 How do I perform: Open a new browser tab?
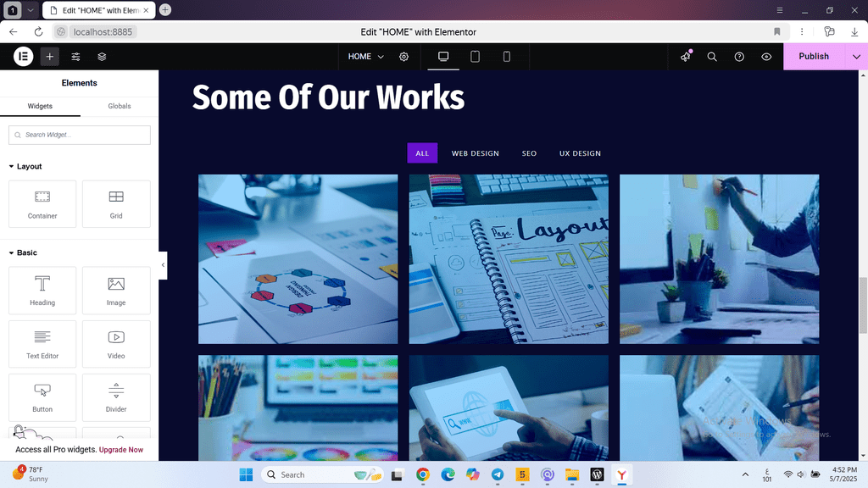(165, 10)
